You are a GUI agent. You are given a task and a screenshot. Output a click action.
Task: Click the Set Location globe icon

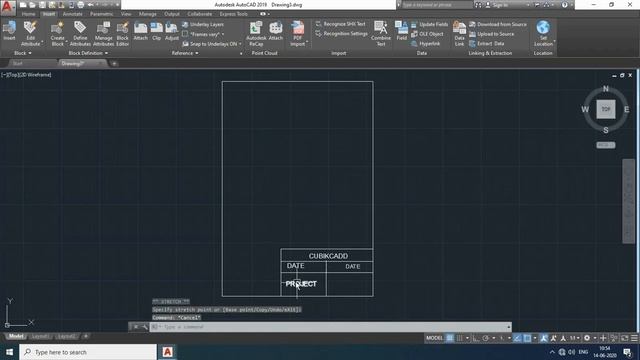(543, 28)
